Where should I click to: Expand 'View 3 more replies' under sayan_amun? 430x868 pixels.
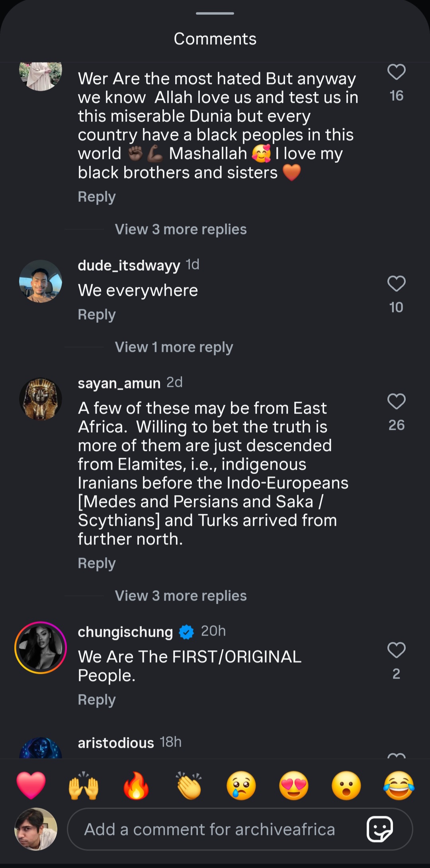pos(181,596)
